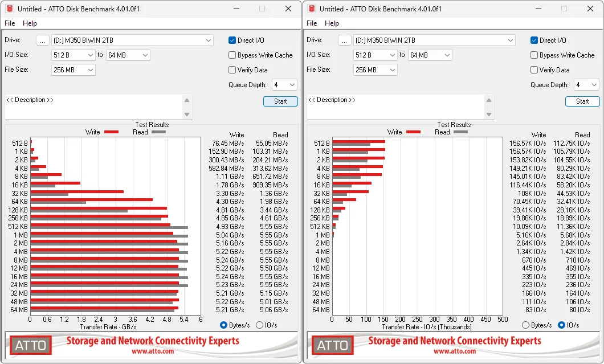Click drive browse '...' button in left window
This screenshot has width=604, height=364.
43,40
